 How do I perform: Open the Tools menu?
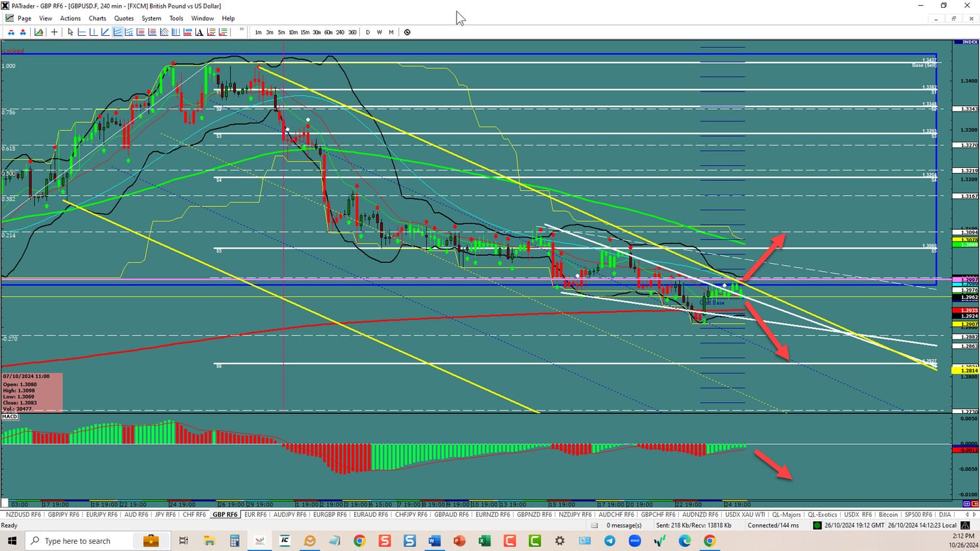[x=176, y=18]
